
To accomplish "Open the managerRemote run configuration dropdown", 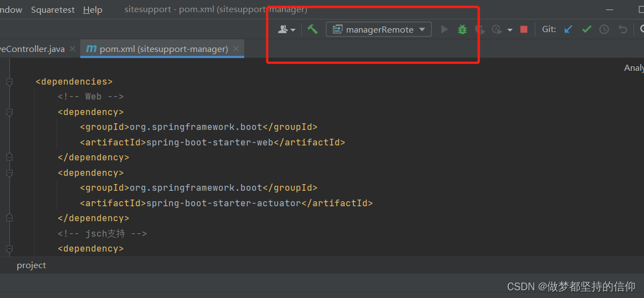I will pos(379,29).
